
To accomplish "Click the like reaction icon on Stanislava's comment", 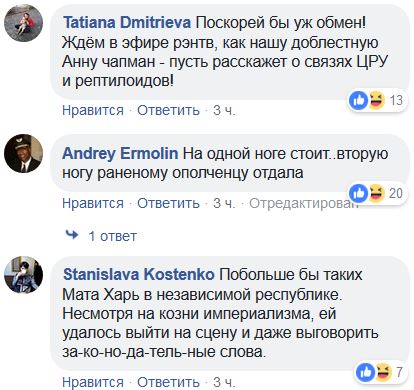I will click(365, 372).
